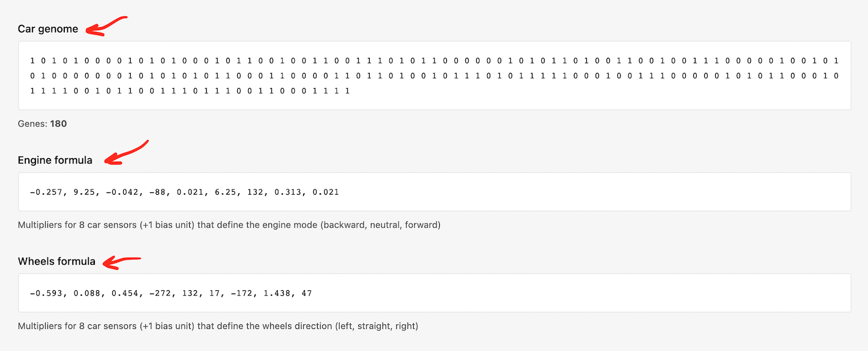Viewport: 868px width, 351px height.
Task: Click the wheels direction description text
Action: (218, 326)
